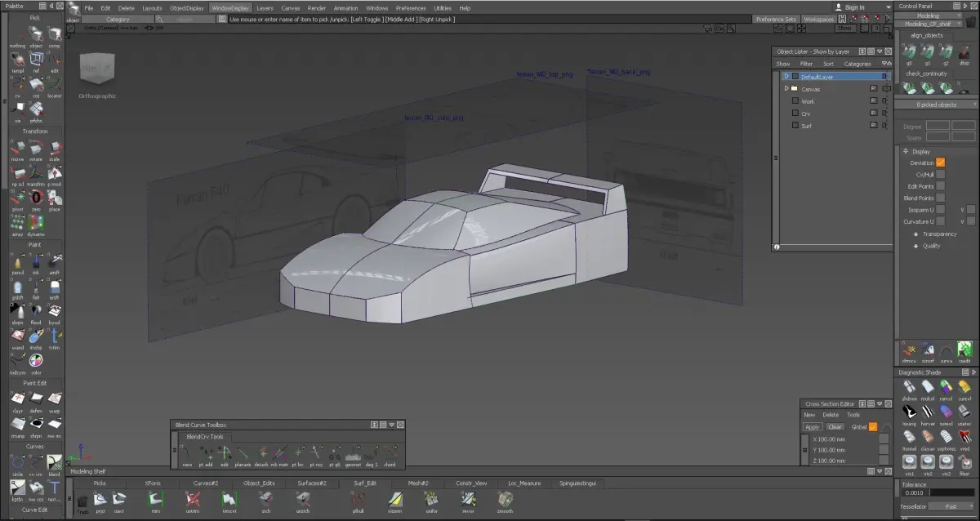Switch to Curves#2 shelf tab
This screenshot has height=521, width=980.
tap(206, 483)
